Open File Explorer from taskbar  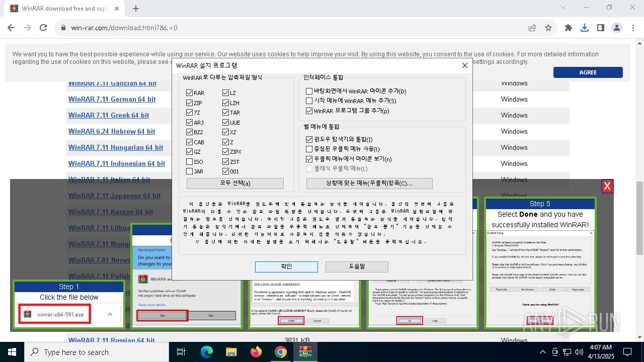pyautogui.click(x=231, y=352)
